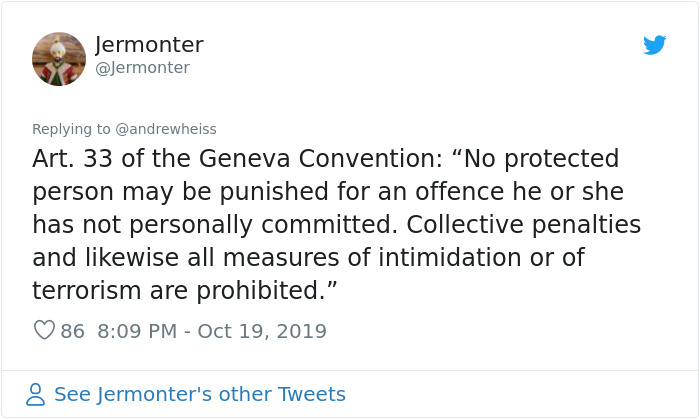Click the Twitter bird logo
700x419 pixels.
click(x=655, y=45)
